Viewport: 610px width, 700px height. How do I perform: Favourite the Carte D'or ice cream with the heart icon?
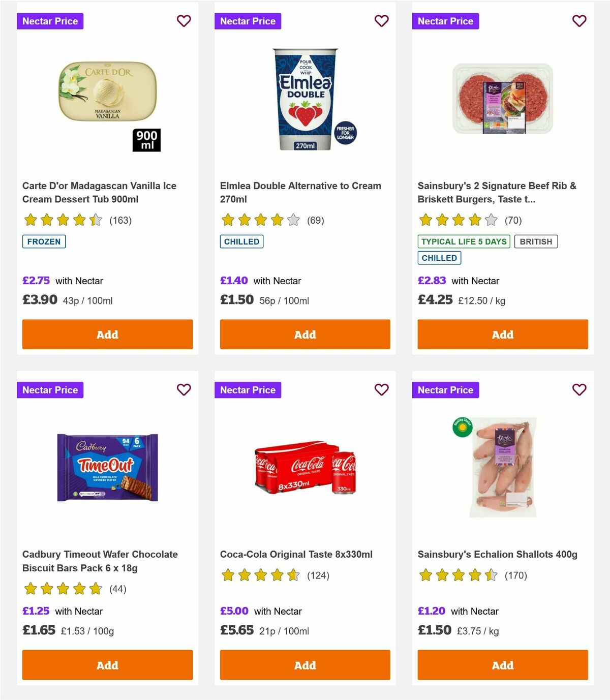tap(184, 21)
